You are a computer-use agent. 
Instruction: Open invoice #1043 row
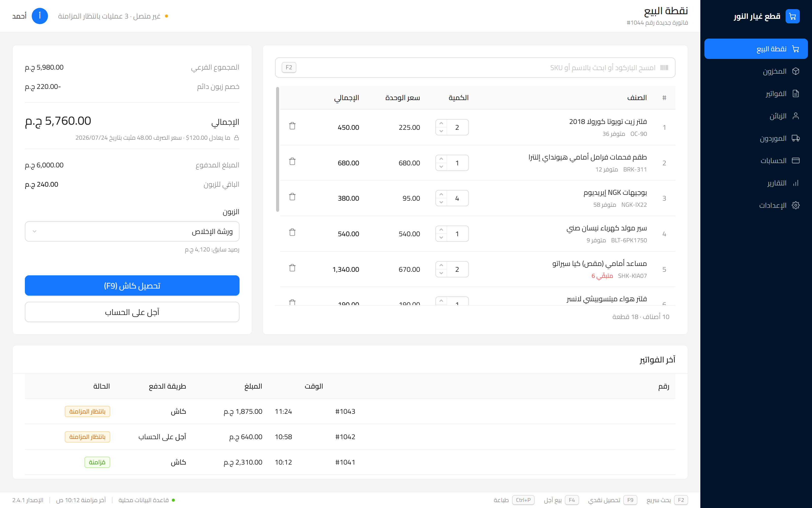tap(350, 411)
